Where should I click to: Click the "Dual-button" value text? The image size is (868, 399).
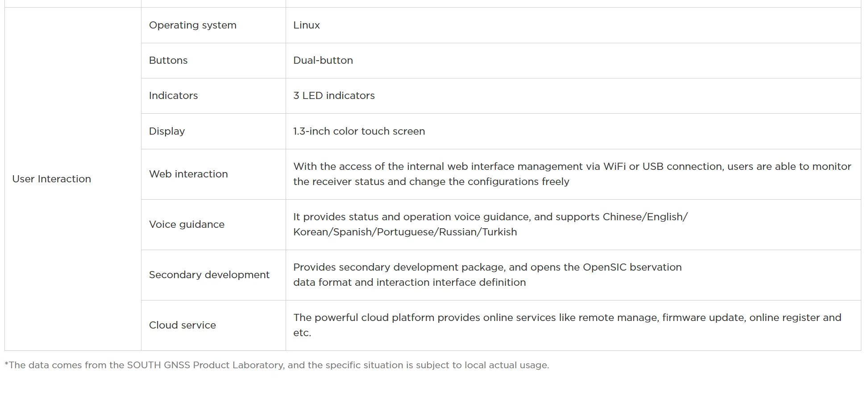[x=323, y=60]
